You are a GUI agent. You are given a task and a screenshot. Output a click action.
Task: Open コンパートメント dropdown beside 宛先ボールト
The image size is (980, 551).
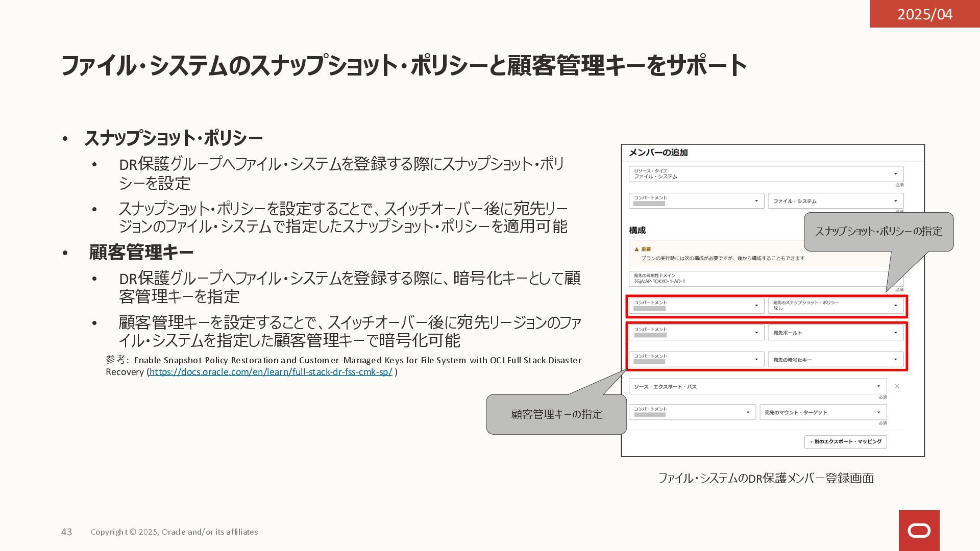696,333
